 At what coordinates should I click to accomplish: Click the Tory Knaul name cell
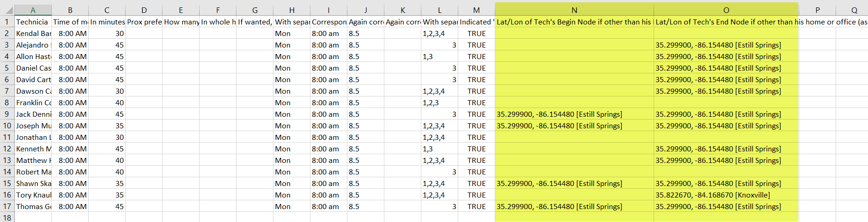point(33,195)
